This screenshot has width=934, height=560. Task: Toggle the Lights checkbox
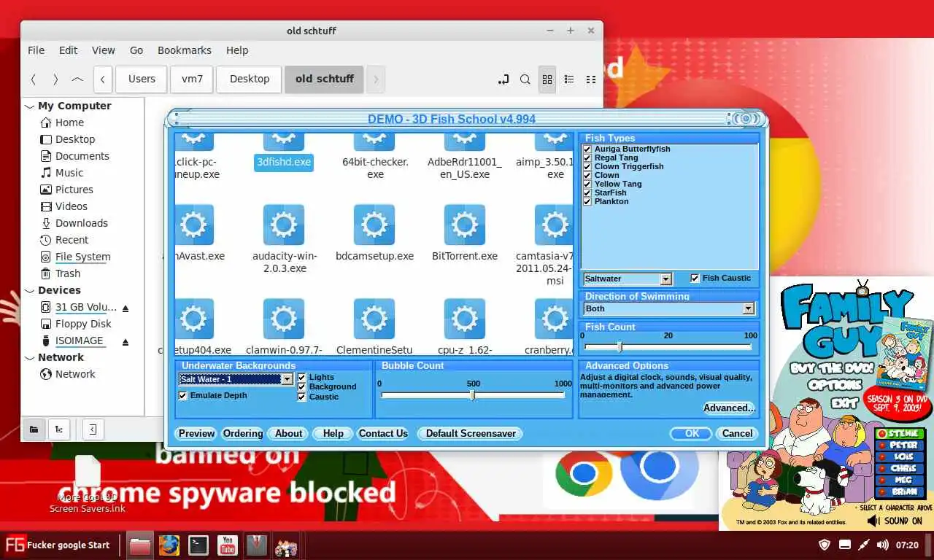click(302, 378)
